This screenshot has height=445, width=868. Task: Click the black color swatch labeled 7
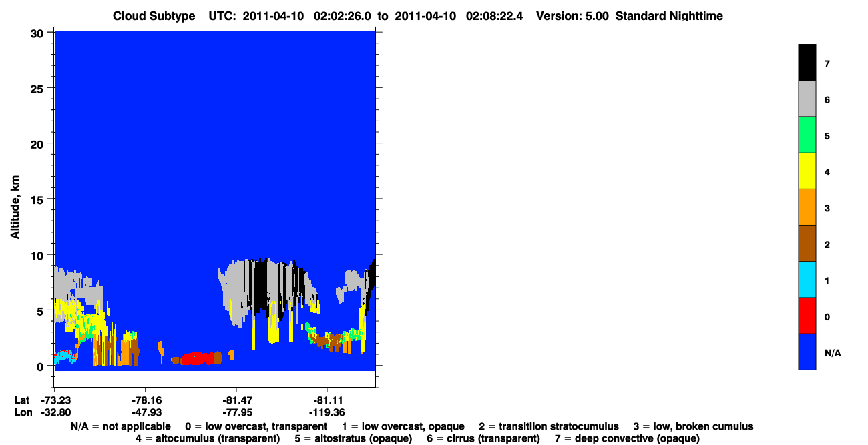tap(807, 63)
